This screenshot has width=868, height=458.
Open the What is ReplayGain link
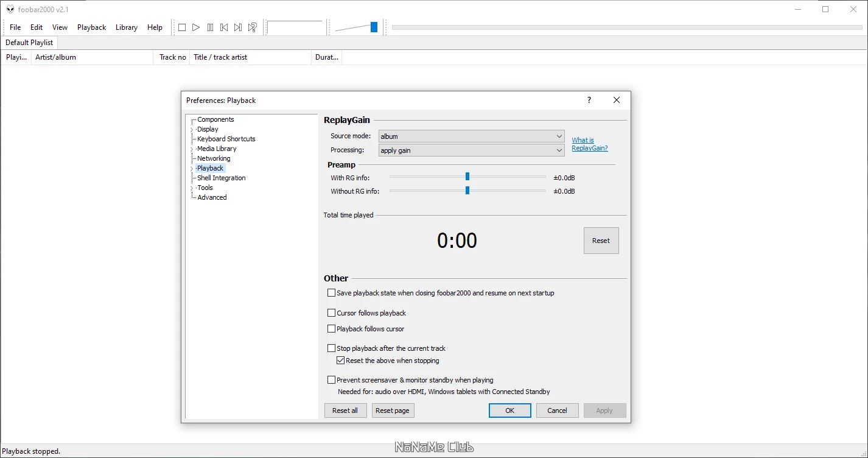pos(589,144)
